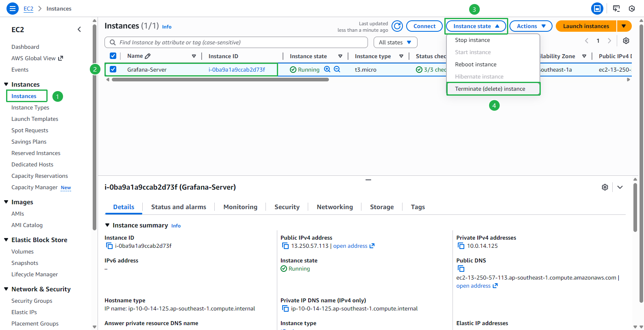Collapse the Elastic Block Store section

[x=6, y=240]
